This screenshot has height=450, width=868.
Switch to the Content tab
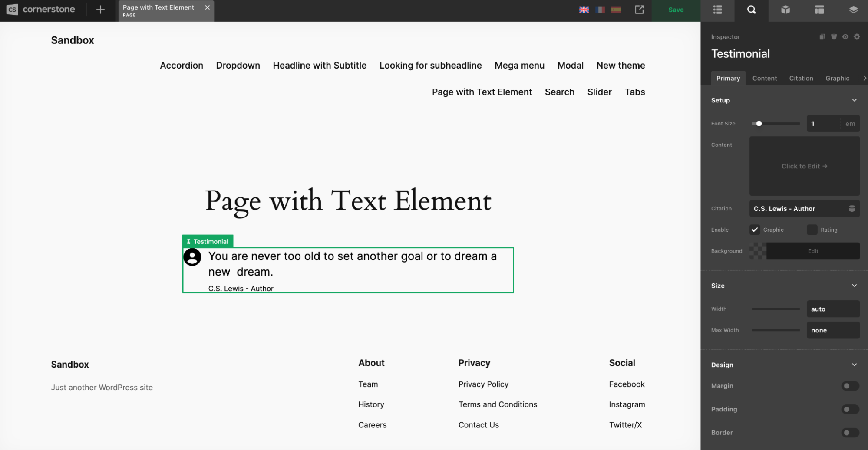[764, 78]
